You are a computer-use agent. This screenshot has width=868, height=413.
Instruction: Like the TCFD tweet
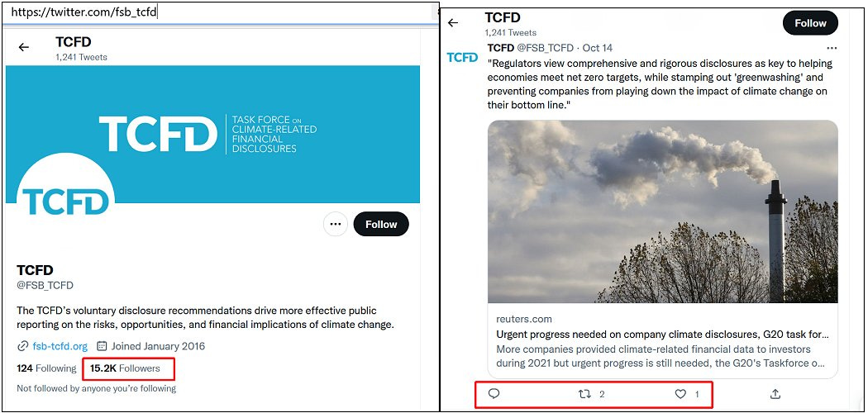click(x=680, y=394)
